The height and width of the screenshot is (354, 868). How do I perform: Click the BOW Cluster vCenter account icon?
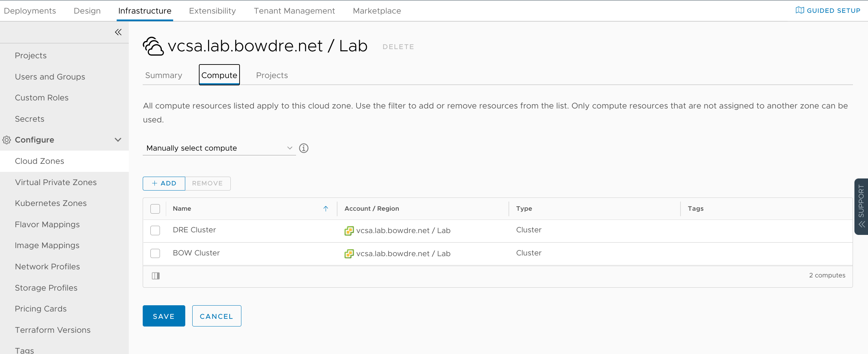point(349,254)
